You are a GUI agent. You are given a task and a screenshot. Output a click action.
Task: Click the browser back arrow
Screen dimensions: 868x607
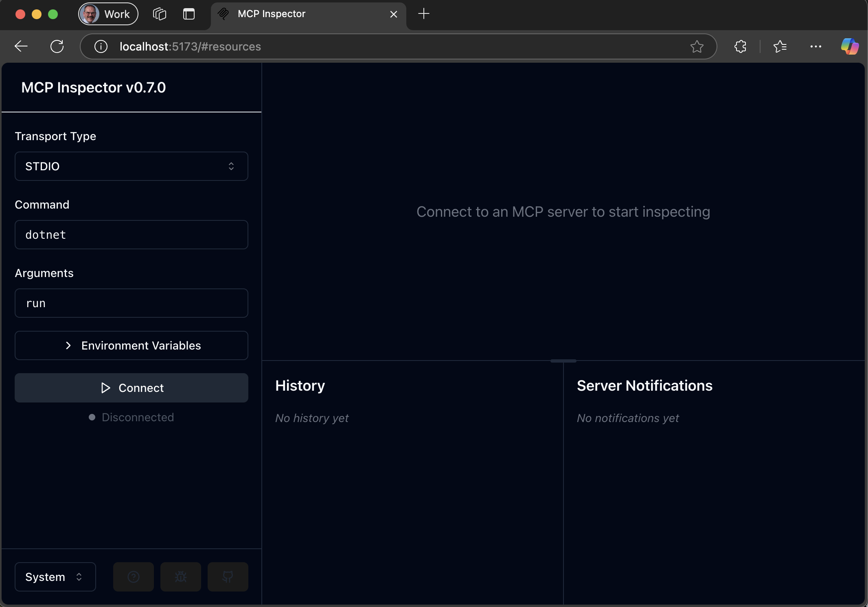pos(21,46)
